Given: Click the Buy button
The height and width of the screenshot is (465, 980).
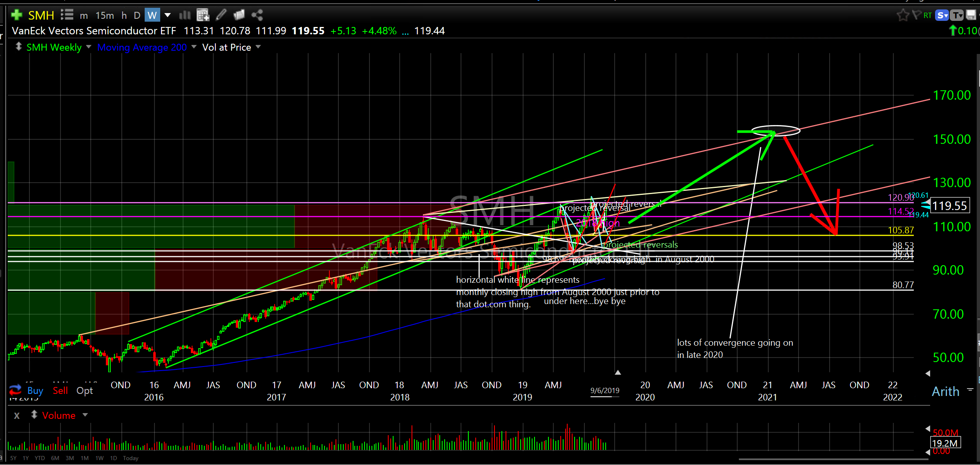Looking at the screenshot, I should (x=35, y=391).
